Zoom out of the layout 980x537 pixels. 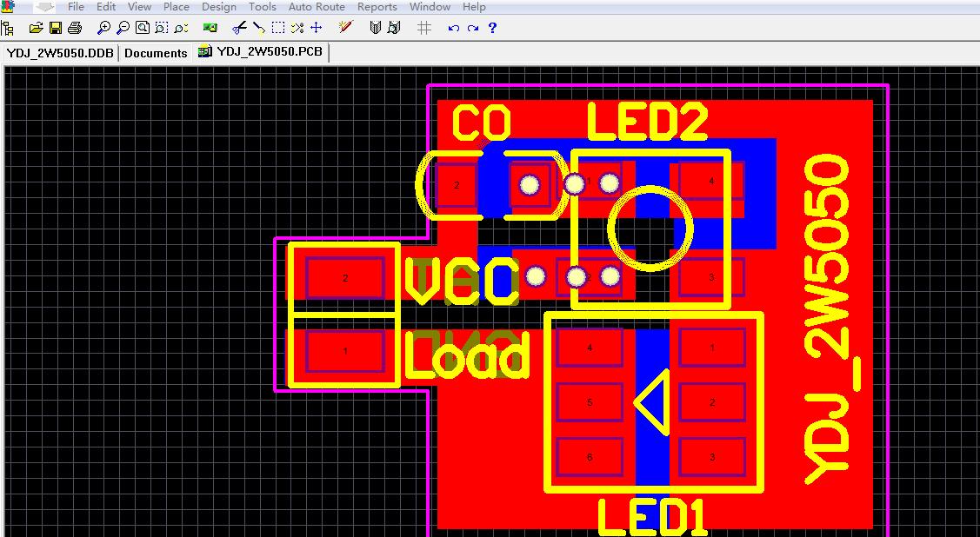[x=122, y=27]
